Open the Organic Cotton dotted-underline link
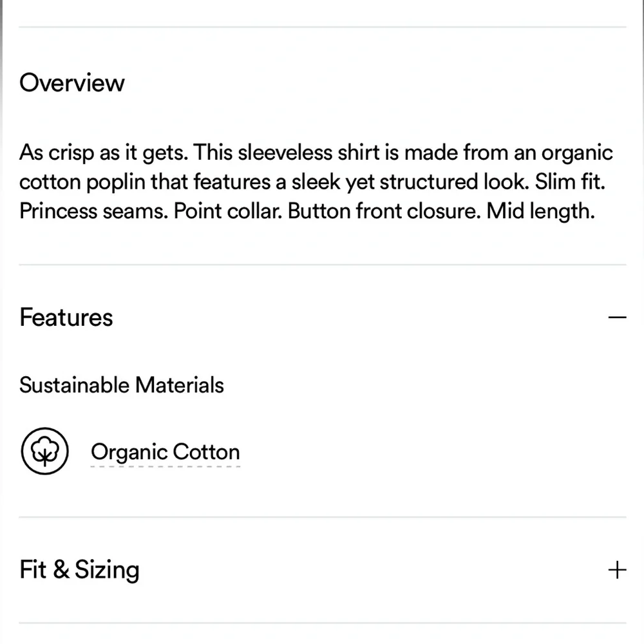 click(x=166, y=452)
